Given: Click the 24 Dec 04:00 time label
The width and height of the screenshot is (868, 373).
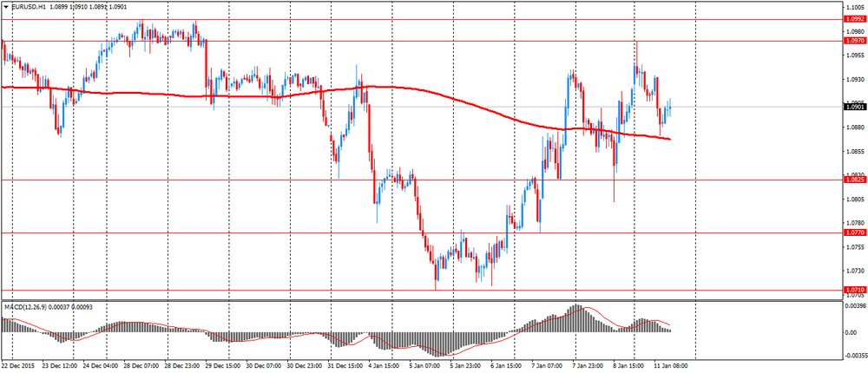Looking at the screenshot, I should click(100, 366).
